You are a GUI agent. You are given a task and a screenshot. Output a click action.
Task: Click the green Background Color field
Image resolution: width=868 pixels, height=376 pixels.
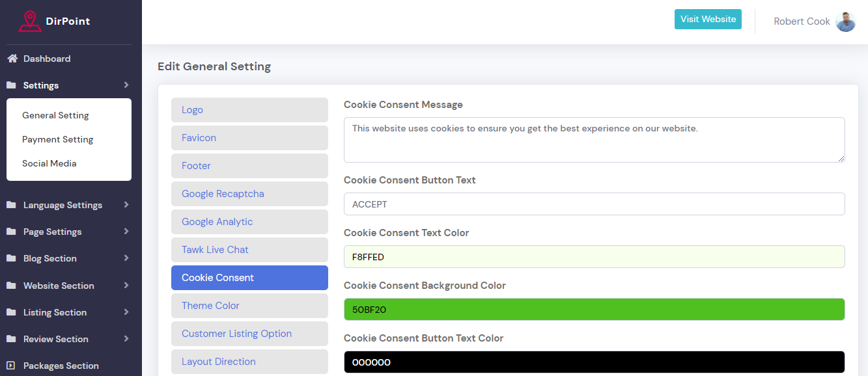coord(594,310)
